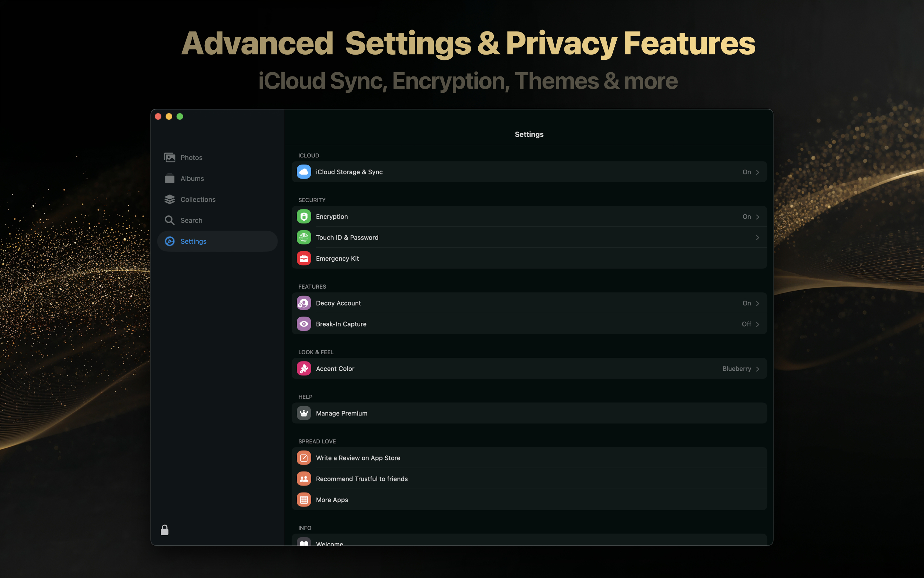924x578 pixels.
Task: Select the Settings sidebar item
Action: (x=217, y=241)
